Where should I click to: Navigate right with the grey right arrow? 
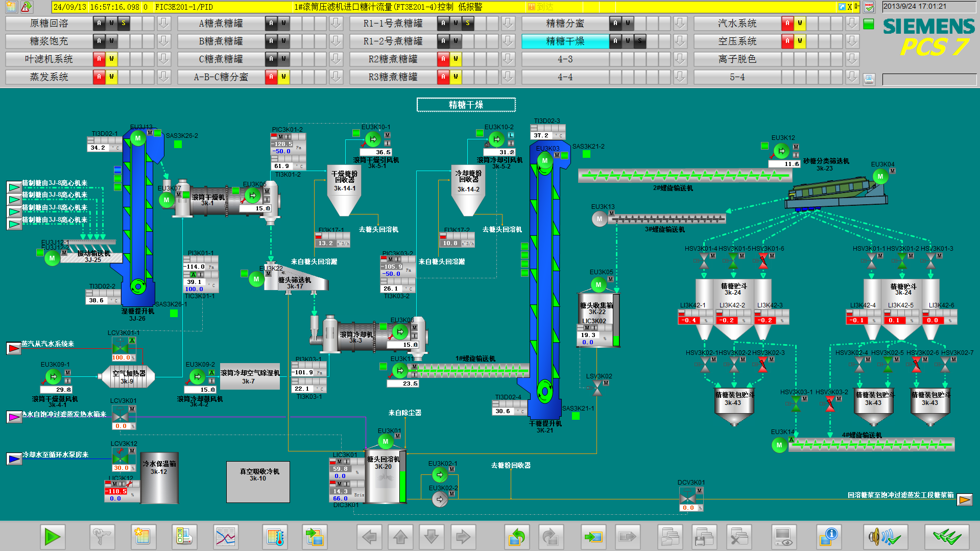(x=463, y=537)
